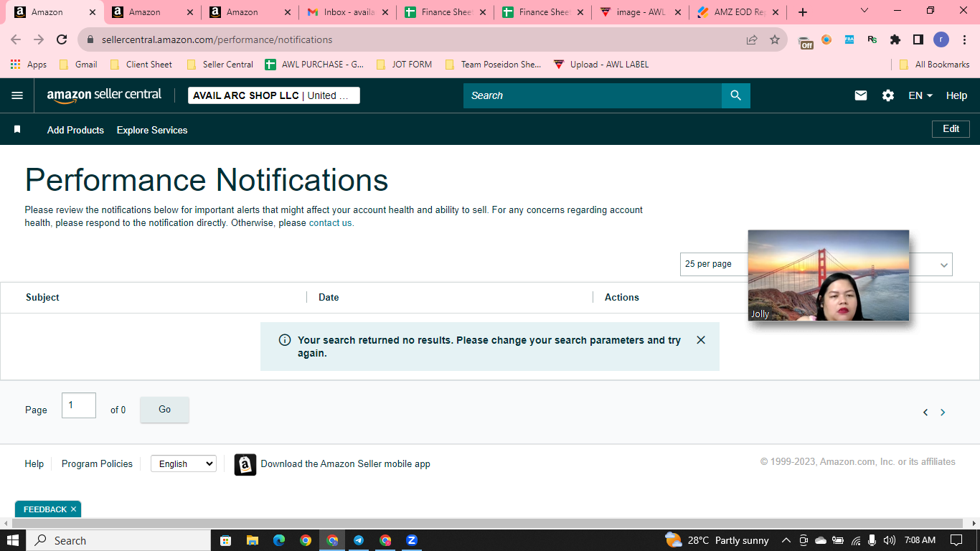The width and height of the screenshot is (980, 551).
Task: Go to the previous notifications page arrow
Action: point(925,412)
